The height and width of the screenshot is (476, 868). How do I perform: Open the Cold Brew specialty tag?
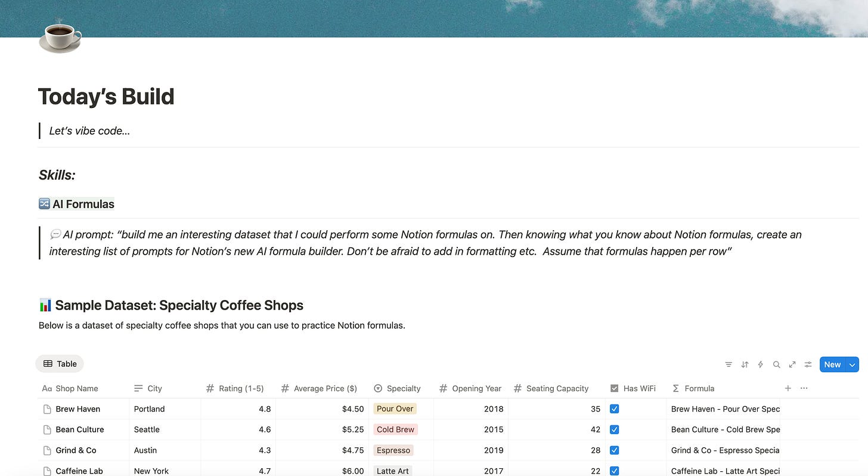click(x=395, y=429)
